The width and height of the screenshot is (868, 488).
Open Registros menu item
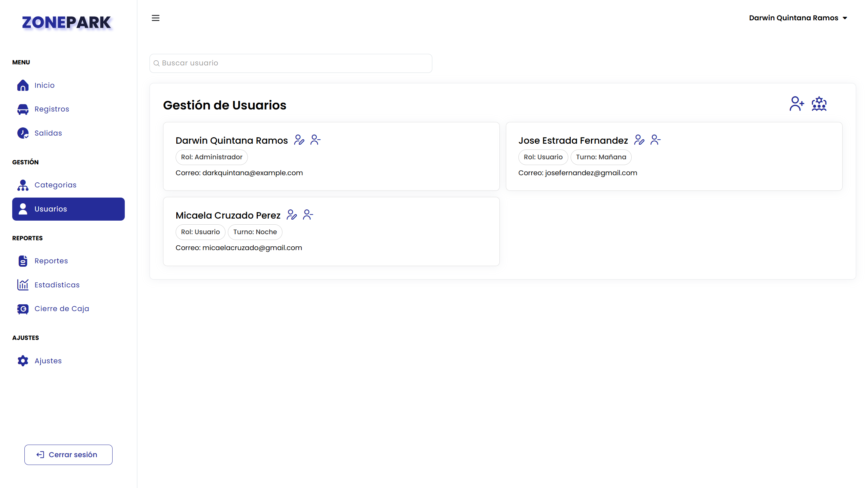[52, 109]
